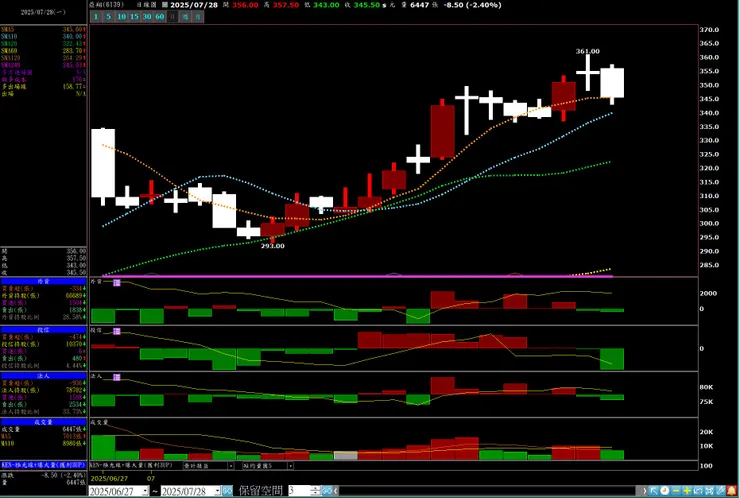Click the undo arrow icon in bottom toolbar
Viewport: 740px width, 498px height.
point(698,491)
